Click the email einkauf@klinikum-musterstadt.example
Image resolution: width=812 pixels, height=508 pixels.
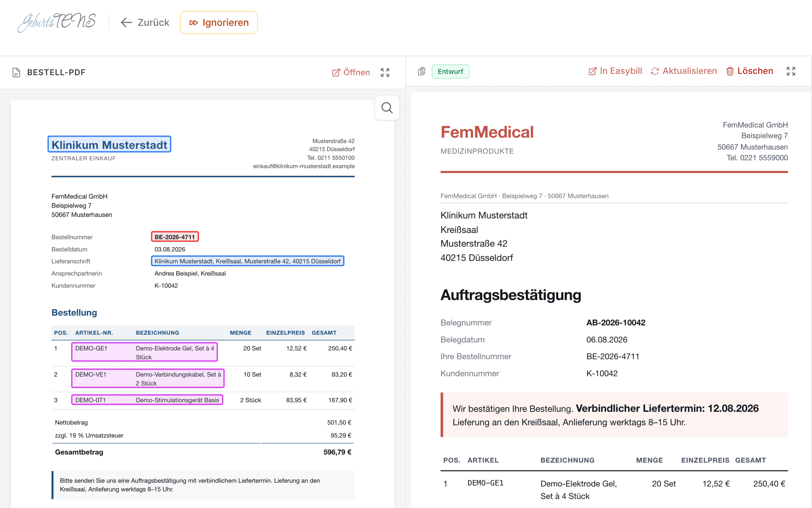(304, 166)
